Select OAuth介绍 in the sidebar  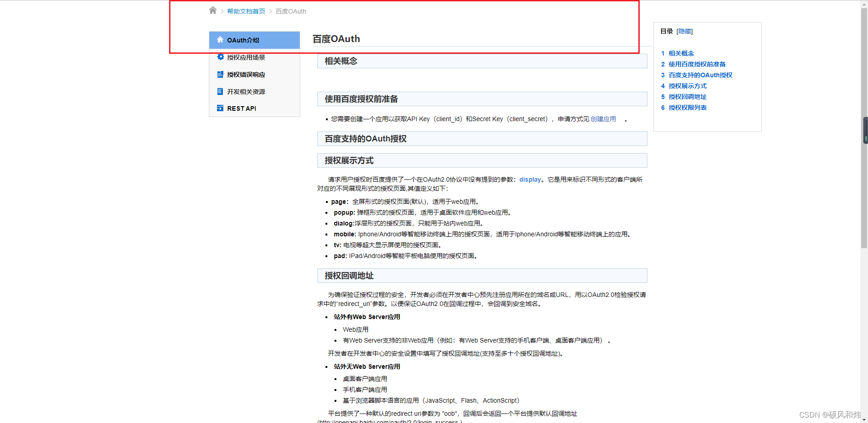pos(242,40)
